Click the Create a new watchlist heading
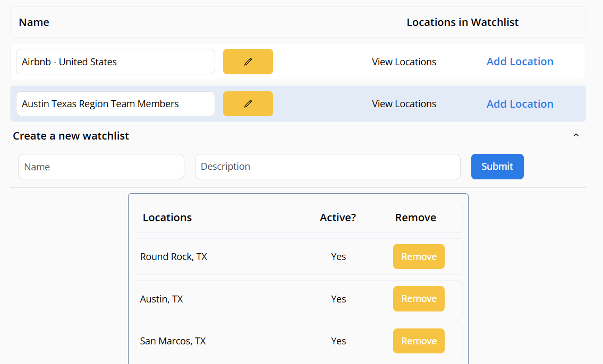The image size is (603, 364). [x=71, y=136]
